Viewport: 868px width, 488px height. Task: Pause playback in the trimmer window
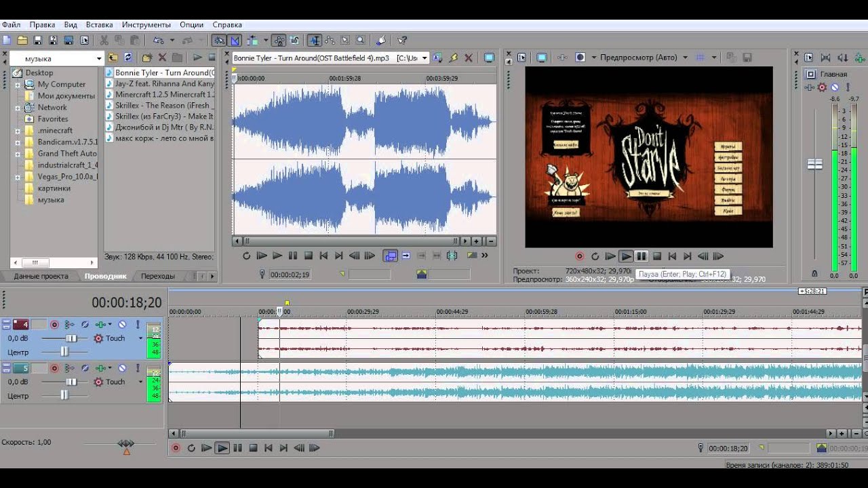293,256
